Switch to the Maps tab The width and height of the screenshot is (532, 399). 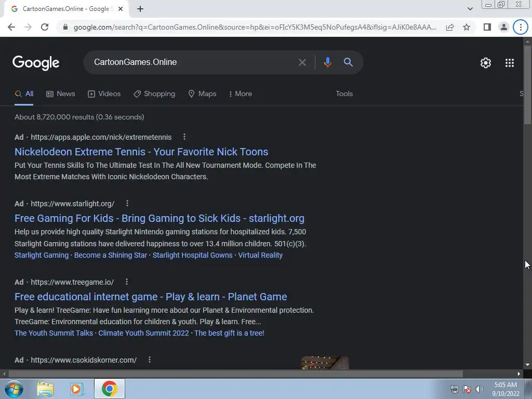202,94
